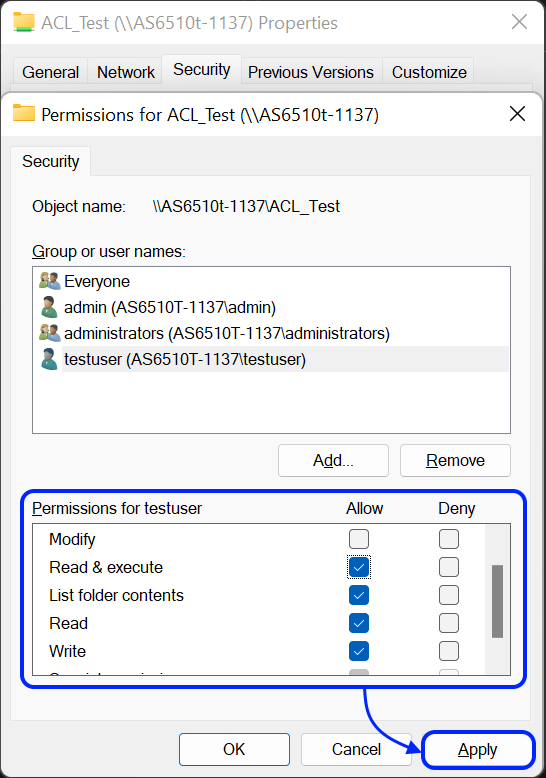Enable Allow checkbox for Modify
This screenshot has height=778, width=546.
point(359,539)
